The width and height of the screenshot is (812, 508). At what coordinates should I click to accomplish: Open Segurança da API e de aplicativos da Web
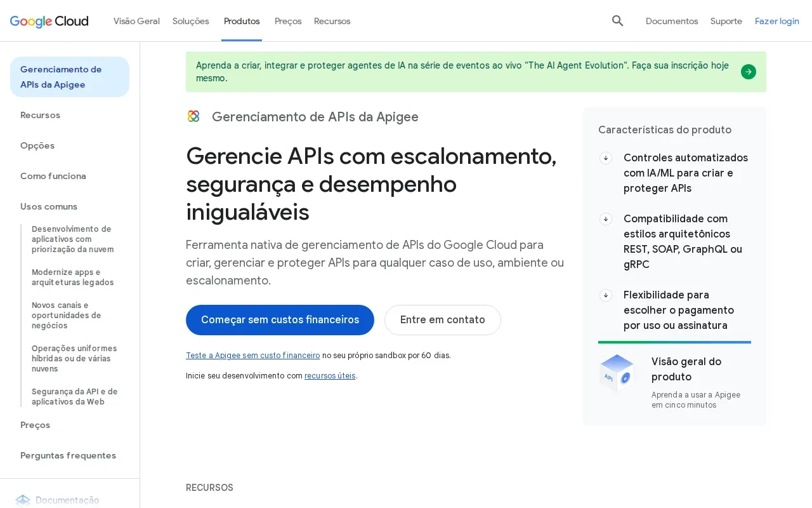pos(74,397)
